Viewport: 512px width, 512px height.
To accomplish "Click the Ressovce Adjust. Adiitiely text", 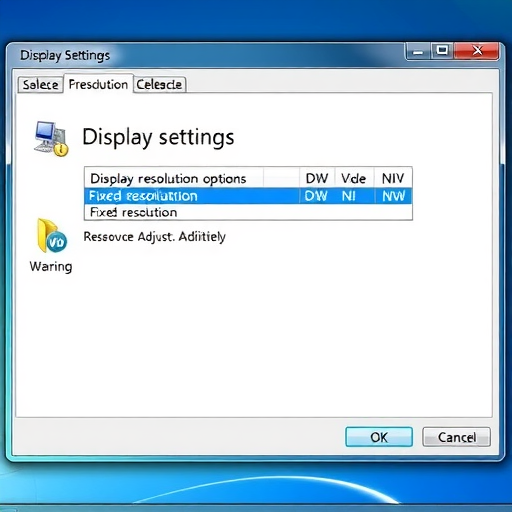I will pos(155,237).
